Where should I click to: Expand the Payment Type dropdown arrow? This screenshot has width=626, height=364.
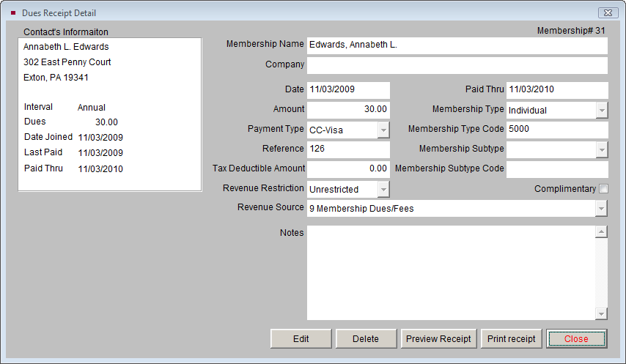pyautogui.click(x=383, y=130)
